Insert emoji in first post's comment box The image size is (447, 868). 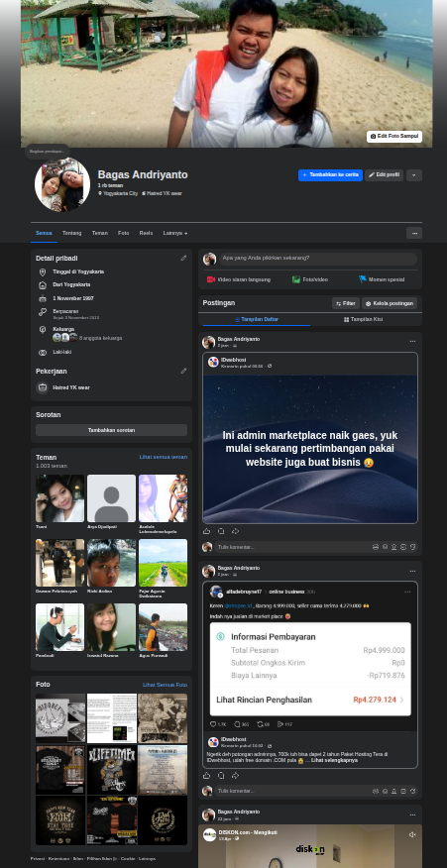coord(385,547)
